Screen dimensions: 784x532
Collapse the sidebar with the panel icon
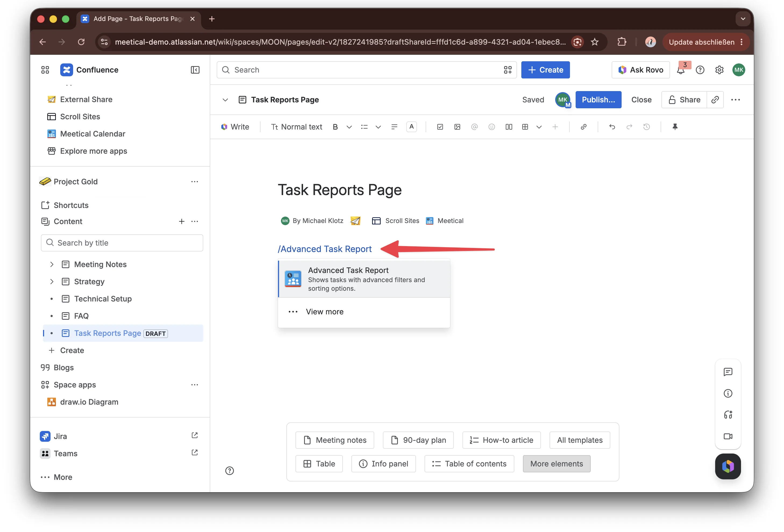coord(195,70)
